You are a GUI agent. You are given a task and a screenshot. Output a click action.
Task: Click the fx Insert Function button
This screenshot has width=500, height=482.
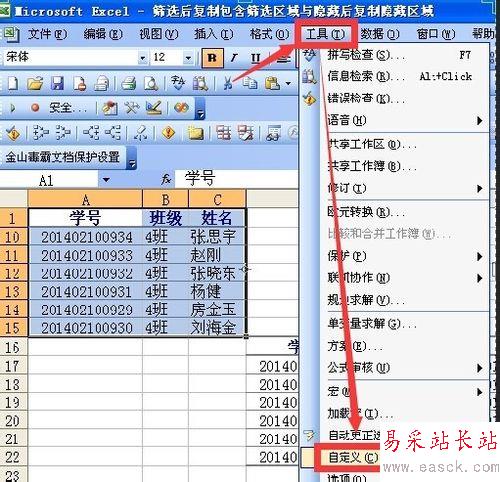(x=166, y=179)
